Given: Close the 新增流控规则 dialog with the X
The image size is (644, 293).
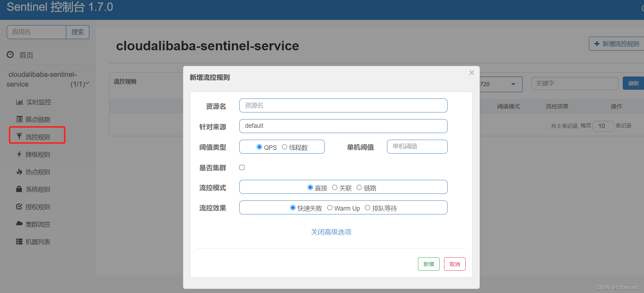Looking at the screenshot, I should 472,73.
